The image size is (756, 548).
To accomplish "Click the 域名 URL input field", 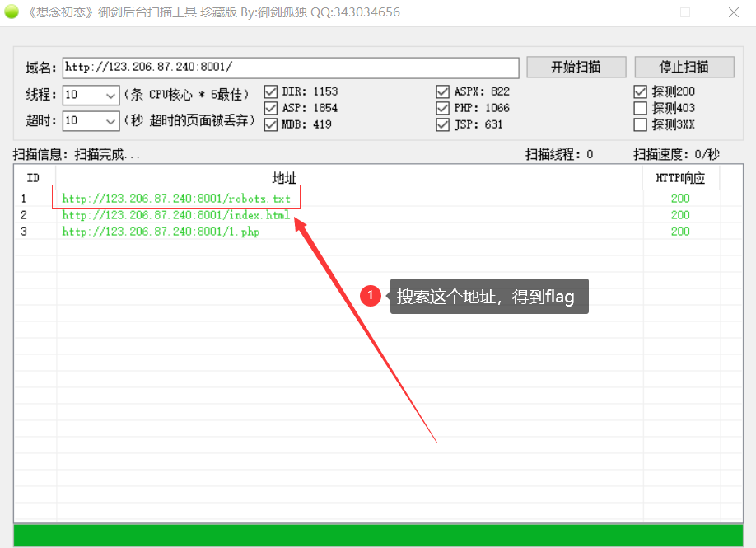I will [x=291, y=68].
